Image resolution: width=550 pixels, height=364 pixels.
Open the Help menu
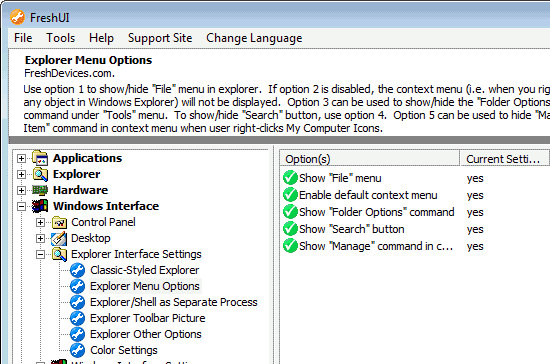(x=101, y=38)
